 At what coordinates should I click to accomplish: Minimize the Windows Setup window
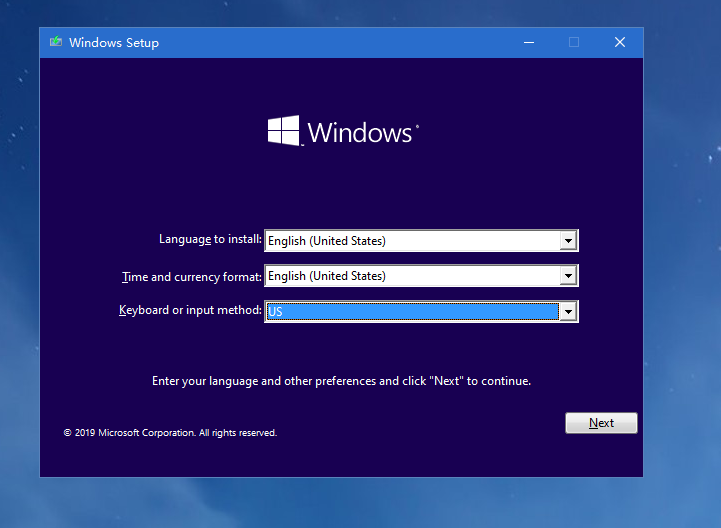[528, 42]
